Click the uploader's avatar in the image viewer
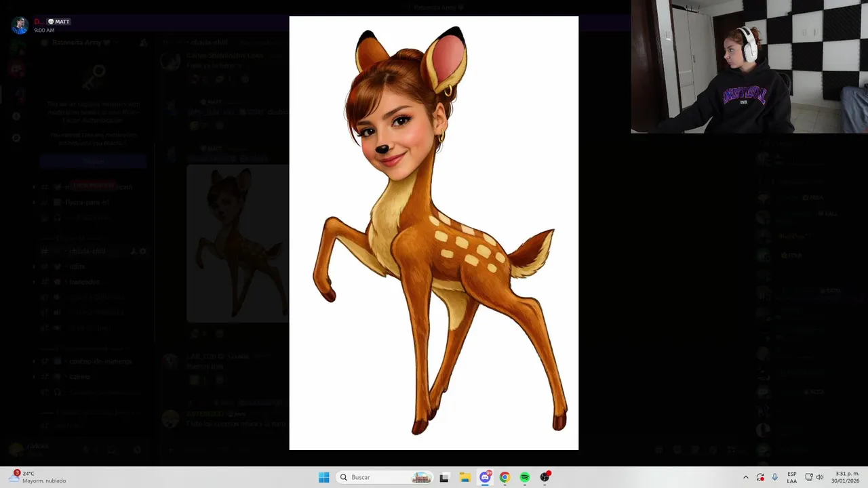Image resolution: width=868 pixels, height=488 pixels. coord(20,26)
